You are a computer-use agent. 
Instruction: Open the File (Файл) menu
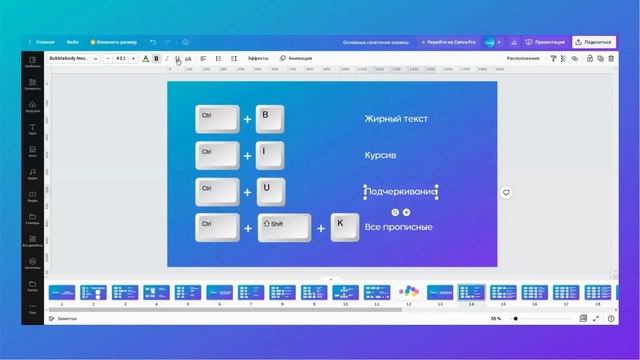73,42
